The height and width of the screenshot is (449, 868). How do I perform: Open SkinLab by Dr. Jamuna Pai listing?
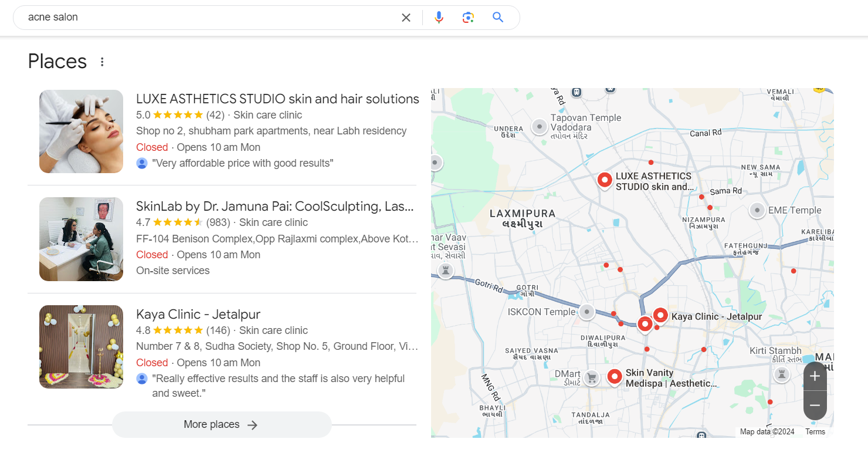pyautogui.click(x=275, y=206)
